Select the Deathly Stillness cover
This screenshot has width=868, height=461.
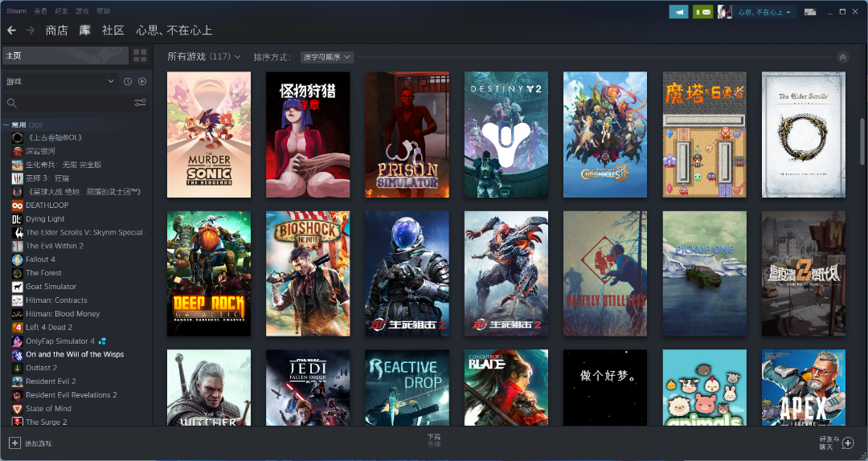point(605,273)
